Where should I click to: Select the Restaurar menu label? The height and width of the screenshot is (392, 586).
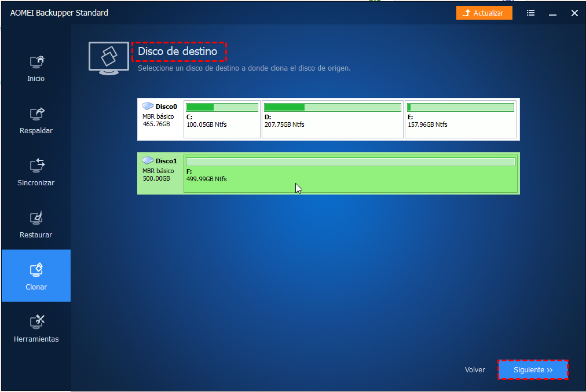(x=36, y=235)
